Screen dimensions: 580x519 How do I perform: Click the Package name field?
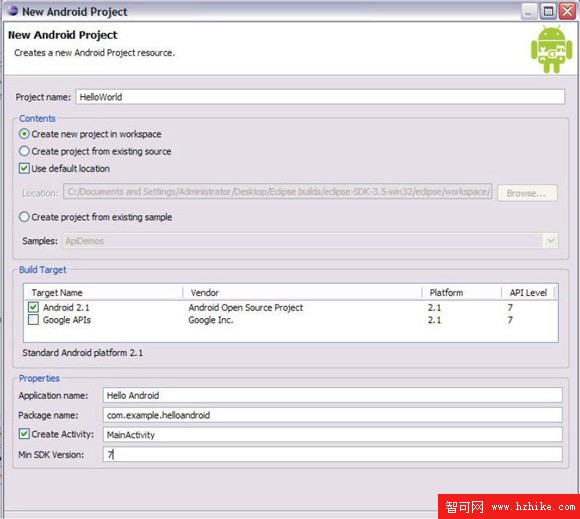(333, 415)
